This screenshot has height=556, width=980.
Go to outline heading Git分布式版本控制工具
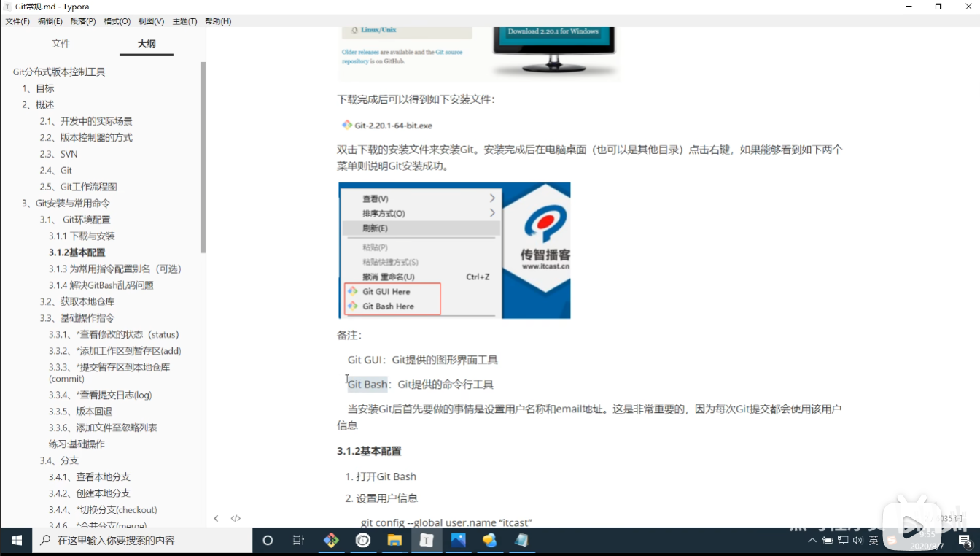[59, 72]
